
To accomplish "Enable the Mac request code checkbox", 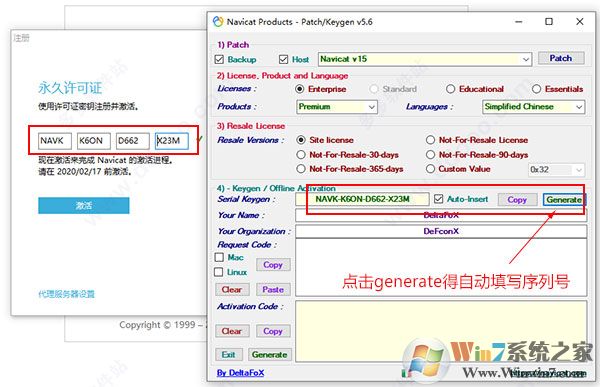I will click(219, 257).
